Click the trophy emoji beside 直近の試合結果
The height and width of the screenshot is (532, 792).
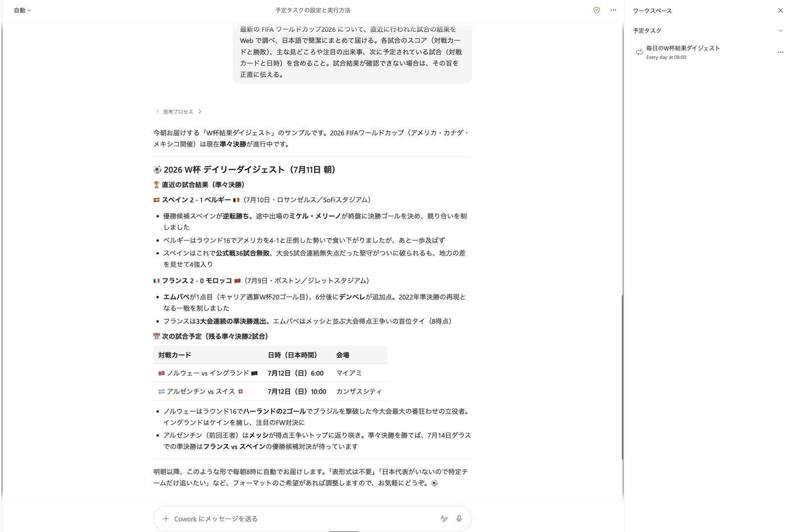[x=156, y=185]
